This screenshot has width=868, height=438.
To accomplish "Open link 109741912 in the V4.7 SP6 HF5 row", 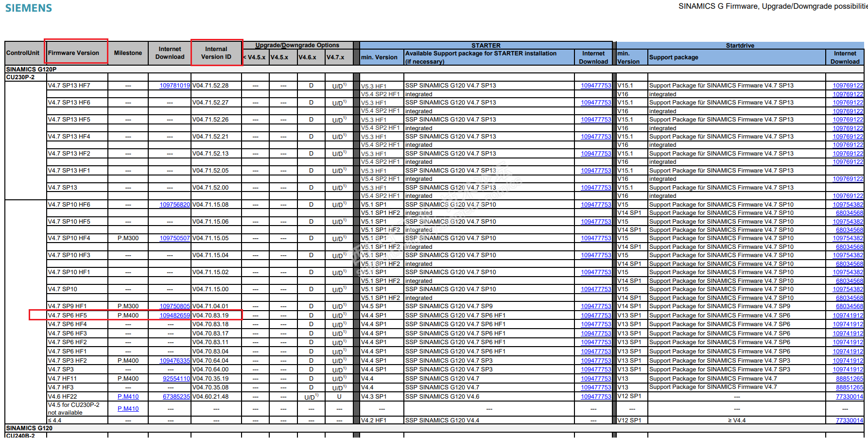I will click(x=848, y=315).
